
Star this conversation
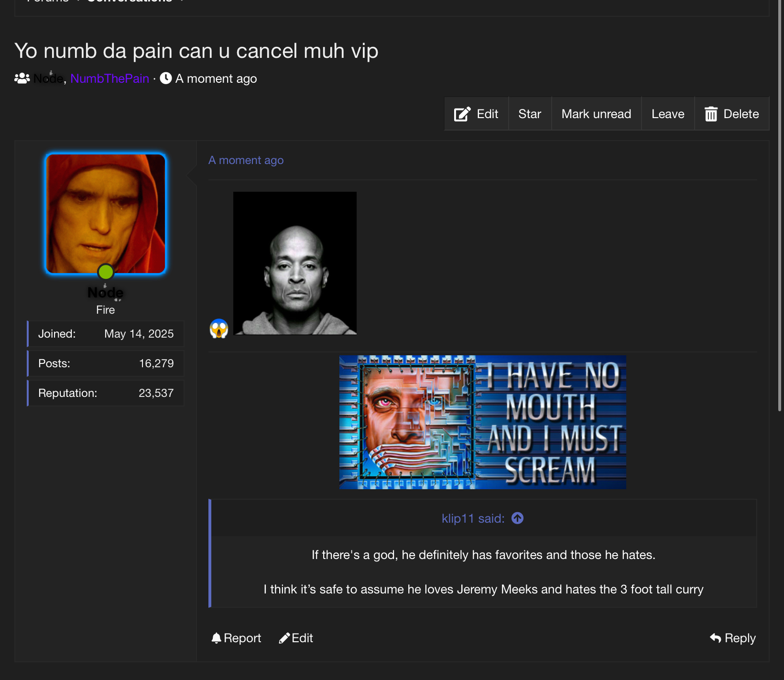coord(530,114)
